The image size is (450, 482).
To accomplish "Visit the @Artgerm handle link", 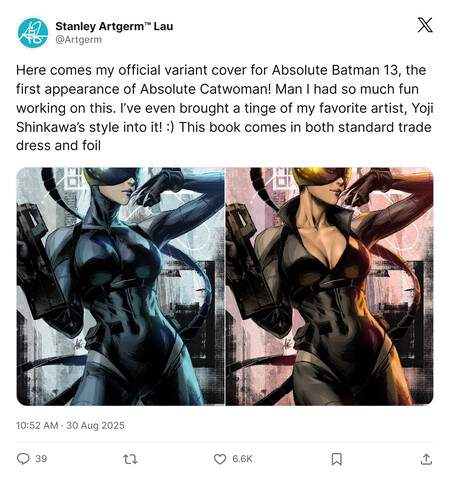I will coord(78,40).
